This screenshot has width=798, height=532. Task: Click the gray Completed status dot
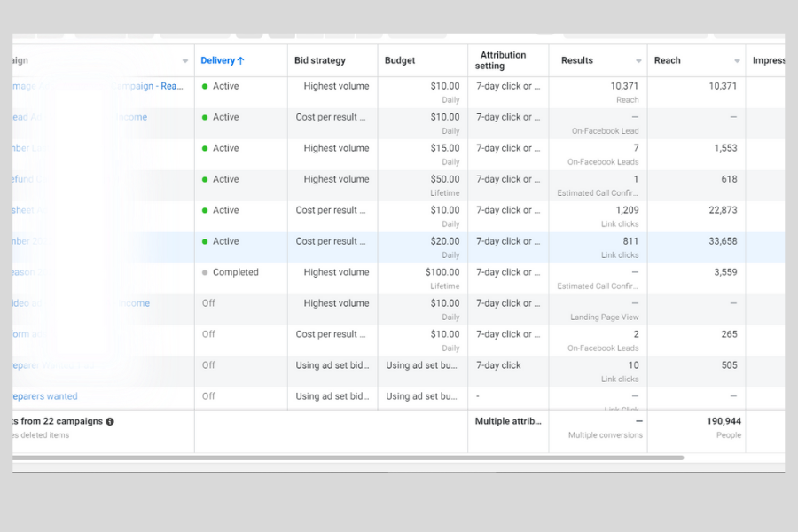205,273
